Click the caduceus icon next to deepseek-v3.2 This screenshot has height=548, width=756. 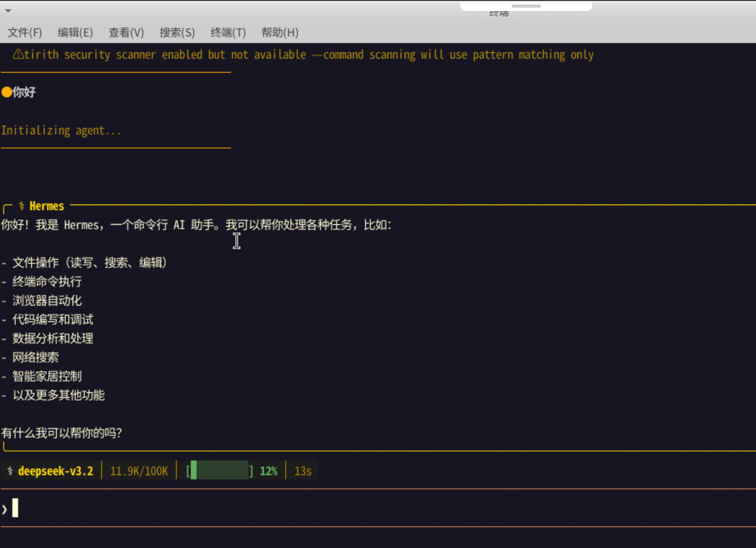coord(10,471)
